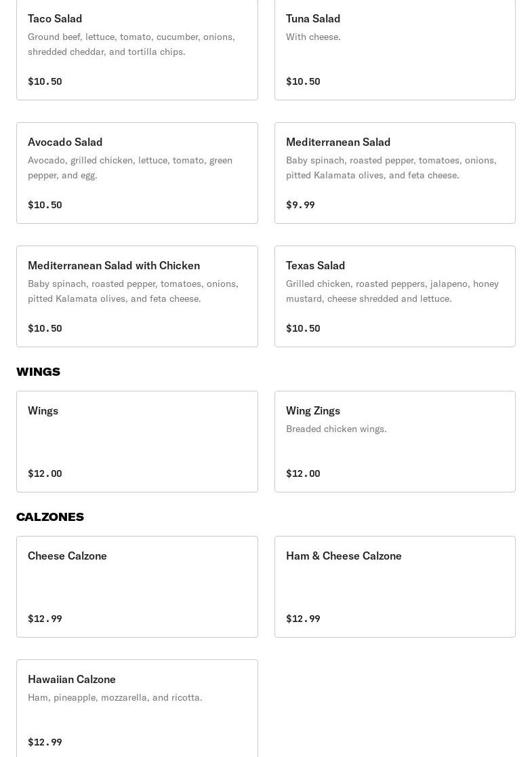Choose the Avocado Salad item
532x757 pixels.
pos(137,173)
